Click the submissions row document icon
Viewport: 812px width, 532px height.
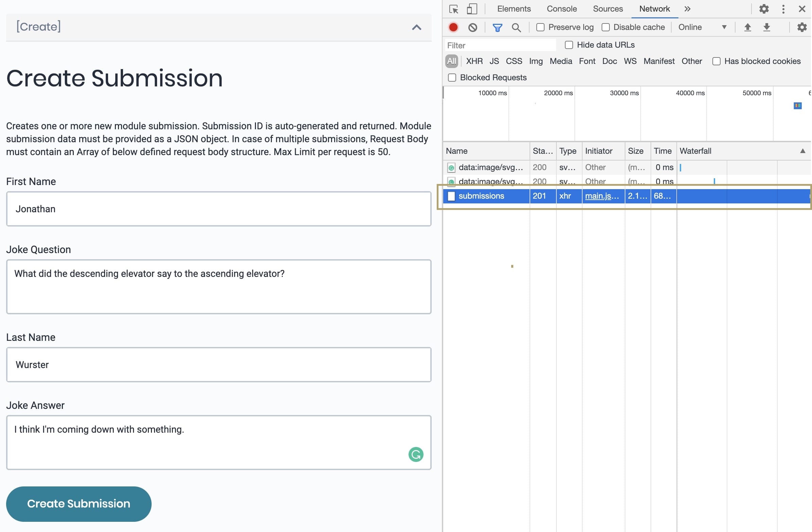(451, 196)
